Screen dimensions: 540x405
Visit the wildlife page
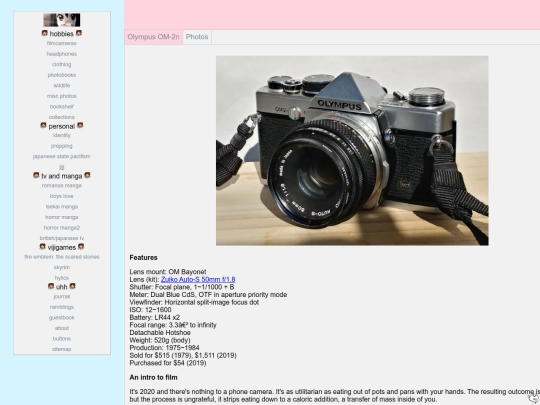(x=62, y=85)
